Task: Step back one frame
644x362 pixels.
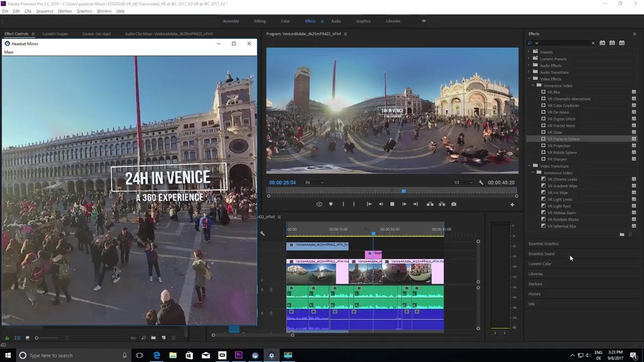Action: pyautogui.click(x=380, y=204)
